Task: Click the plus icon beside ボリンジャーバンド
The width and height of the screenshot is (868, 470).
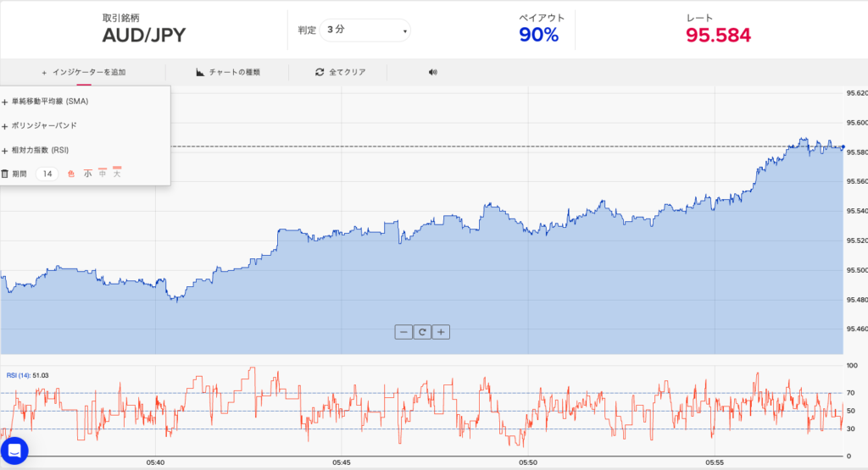Action: 4,127
